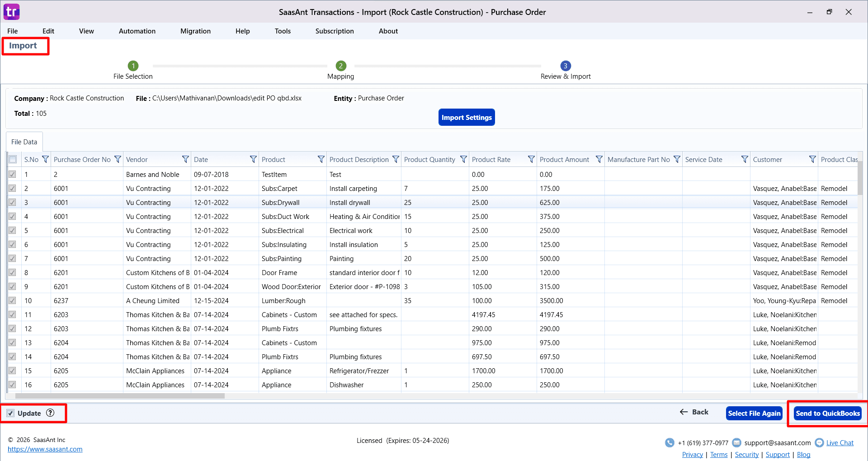Select Wood Door:Exterior product cell
868x461 pixels.
tap(292, 286)
